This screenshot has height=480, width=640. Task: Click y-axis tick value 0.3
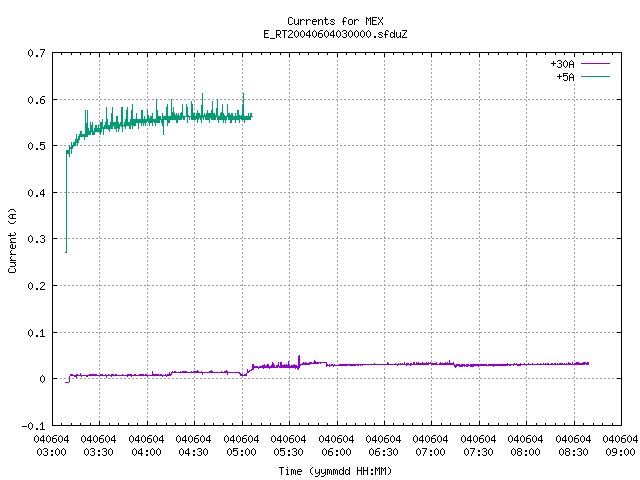pyautogui.click(x=36, y=239)
